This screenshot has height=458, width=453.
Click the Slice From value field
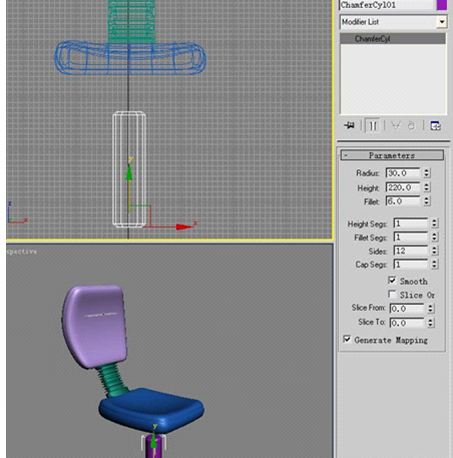(407, 308)
